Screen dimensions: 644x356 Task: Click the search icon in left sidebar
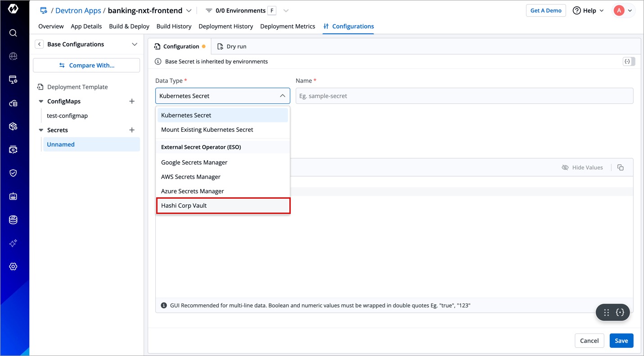click(13, 33)
